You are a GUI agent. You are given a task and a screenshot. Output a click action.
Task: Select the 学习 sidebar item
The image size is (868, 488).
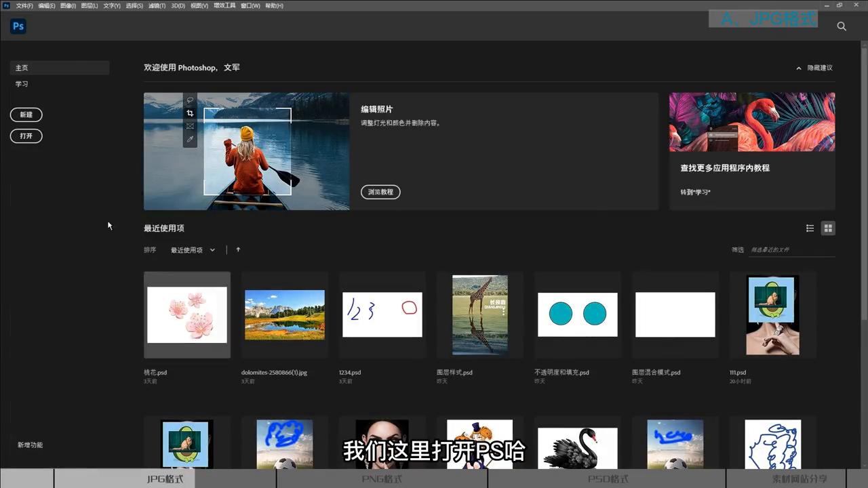pos(22,84)
